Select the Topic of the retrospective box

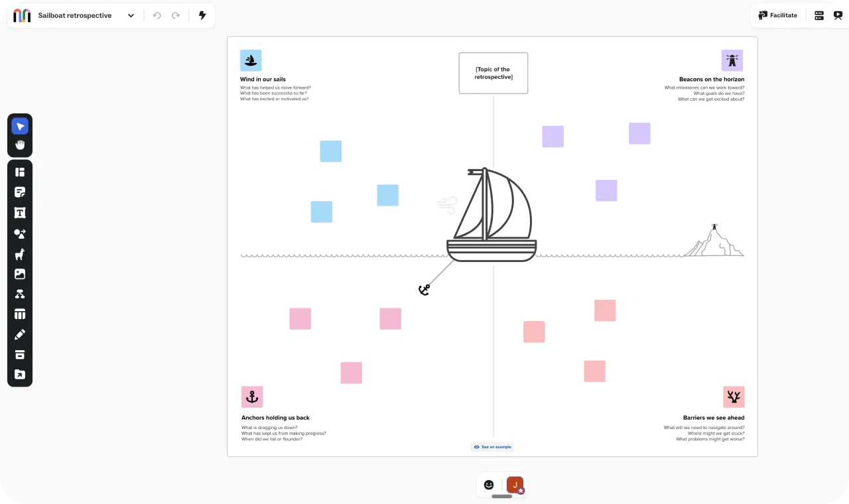tap(493, 73)
